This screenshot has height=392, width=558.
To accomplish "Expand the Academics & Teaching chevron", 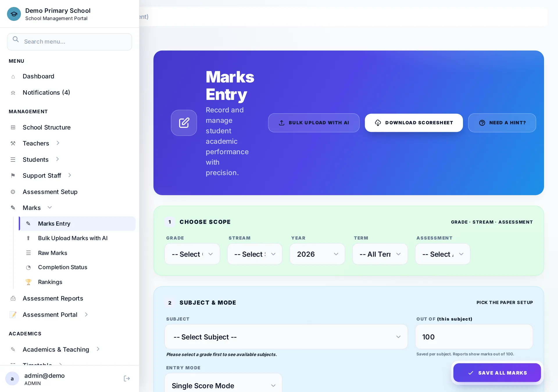I will (x=98, y=349).
